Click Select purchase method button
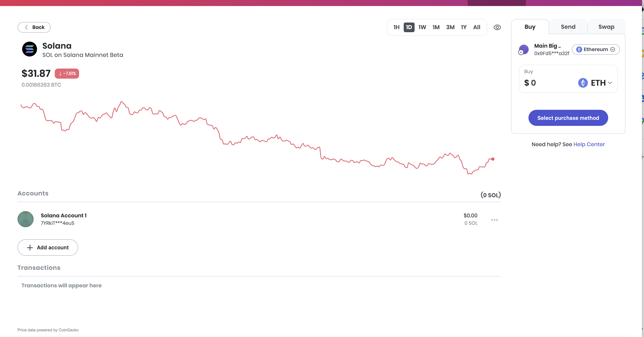Viewport: 644px width, 337px height. pos(568,118)
